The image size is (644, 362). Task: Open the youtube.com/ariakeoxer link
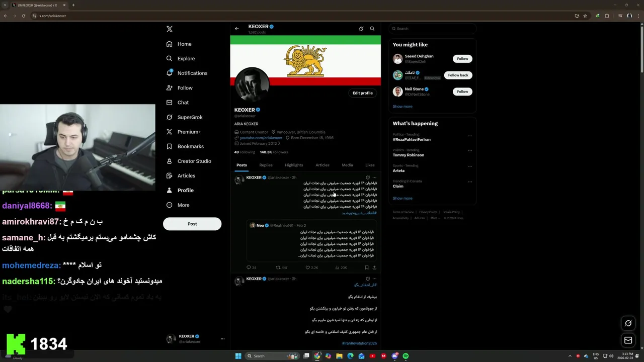coord(261,138)
